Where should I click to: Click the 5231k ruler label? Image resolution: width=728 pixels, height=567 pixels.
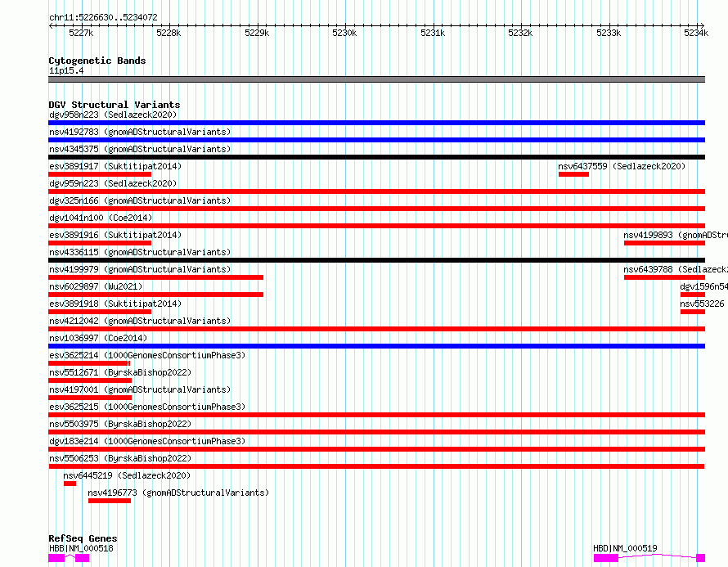point(433,33)
